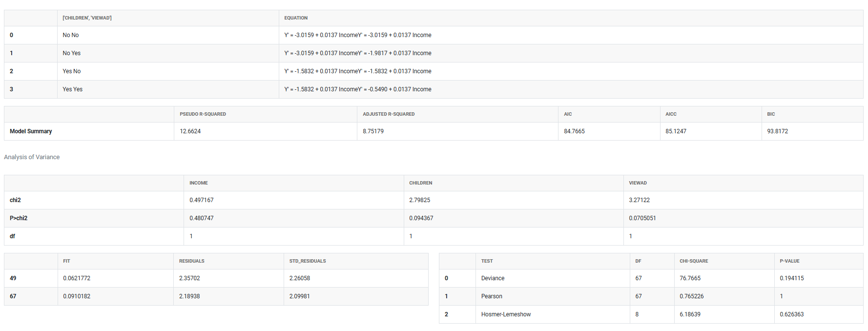
Task: Click the df value under INCOME
Action: pyautogui.click(x=191, y=236)
